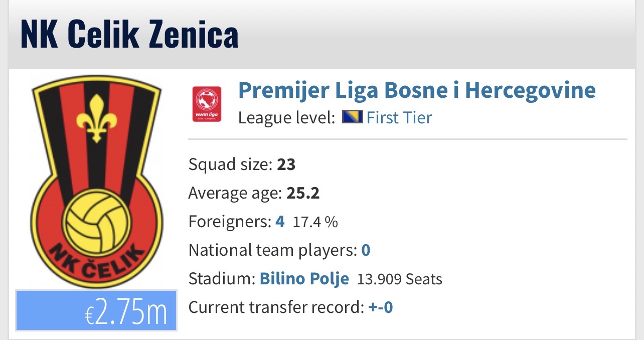Click the 'National team players:' label

coord(272,250)
